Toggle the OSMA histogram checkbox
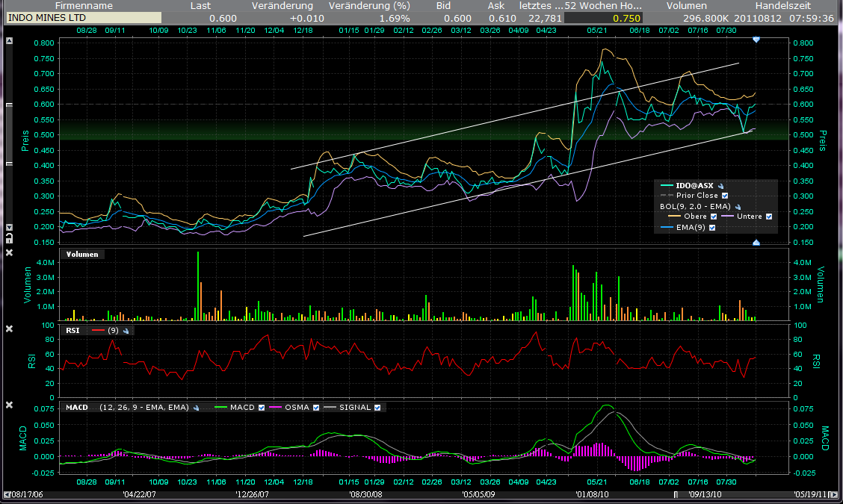843x504 pixels. [316, 408]
